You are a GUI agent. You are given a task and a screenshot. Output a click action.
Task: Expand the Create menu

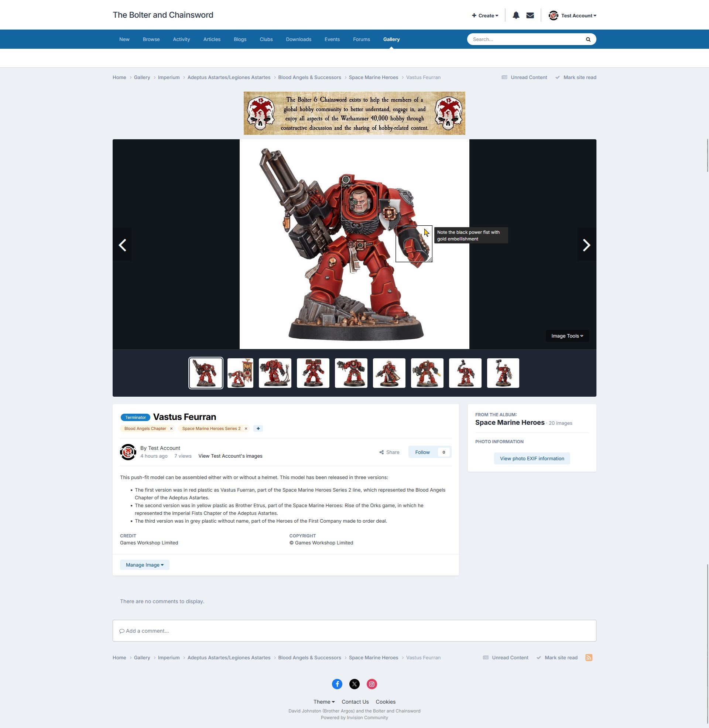(485, 16)
